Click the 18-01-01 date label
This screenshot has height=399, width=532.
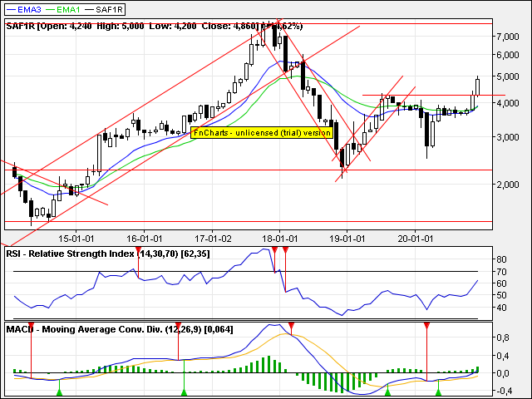[x=280, y=239]
